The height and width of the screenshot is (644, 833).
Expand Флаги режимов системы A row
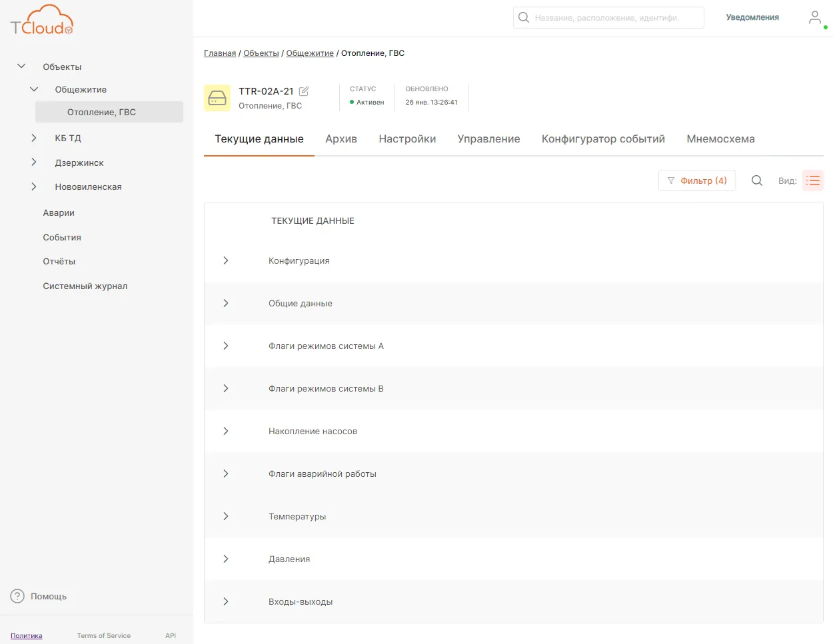coord(226,346)
